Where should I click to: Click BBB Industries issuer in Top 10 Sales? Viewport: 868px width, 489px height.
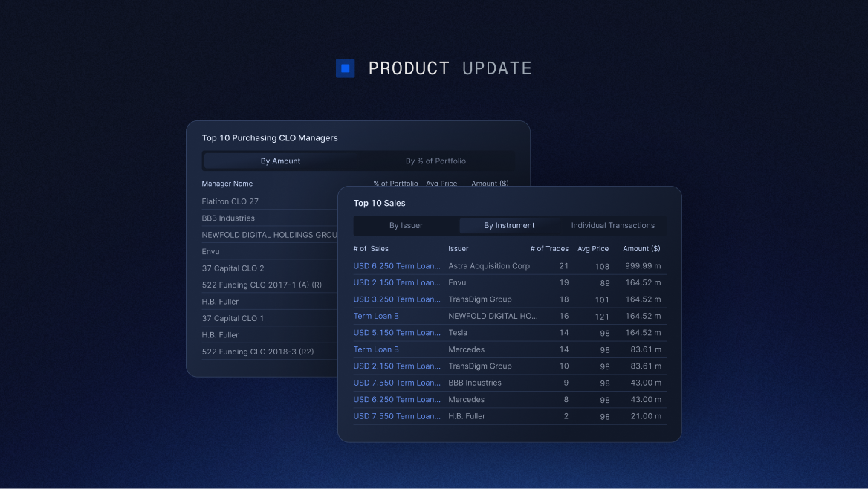(474, 383)
